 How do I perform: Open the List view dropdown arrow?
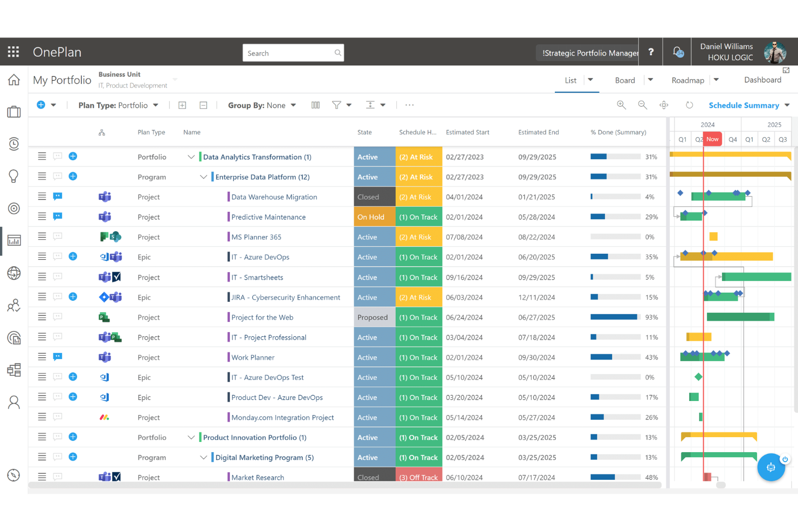[x=590, y=80]
